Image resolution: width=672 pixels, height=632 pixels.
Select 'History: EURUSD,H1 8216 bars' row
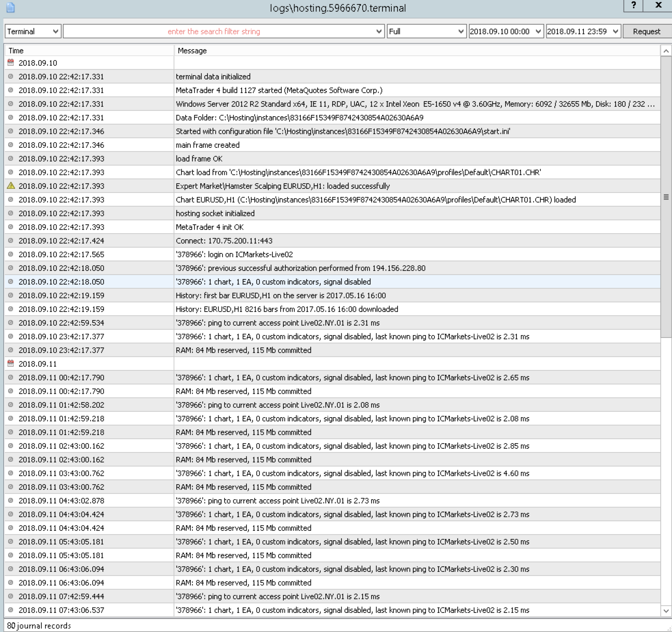click(x=332, y=309)
